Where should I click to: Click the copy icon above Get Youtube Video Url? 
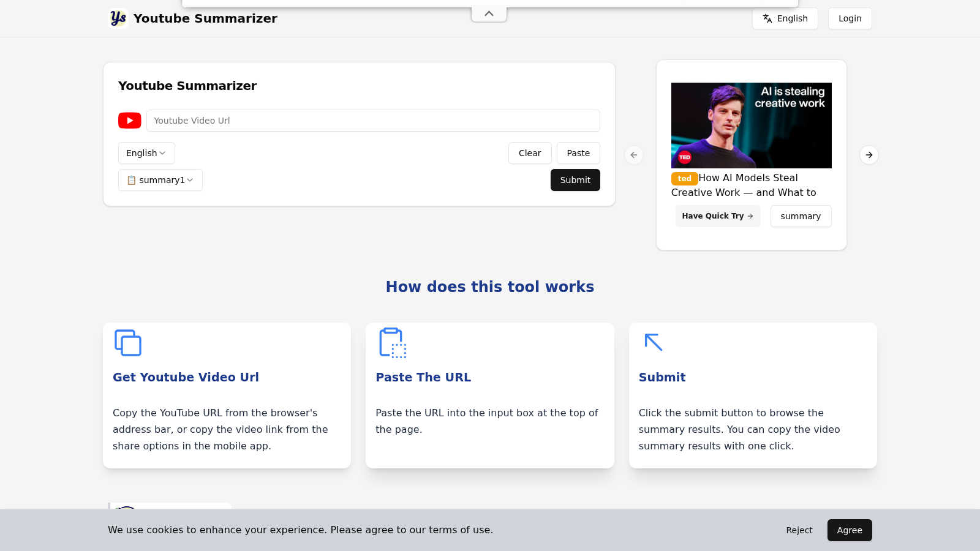pos(128,343)
